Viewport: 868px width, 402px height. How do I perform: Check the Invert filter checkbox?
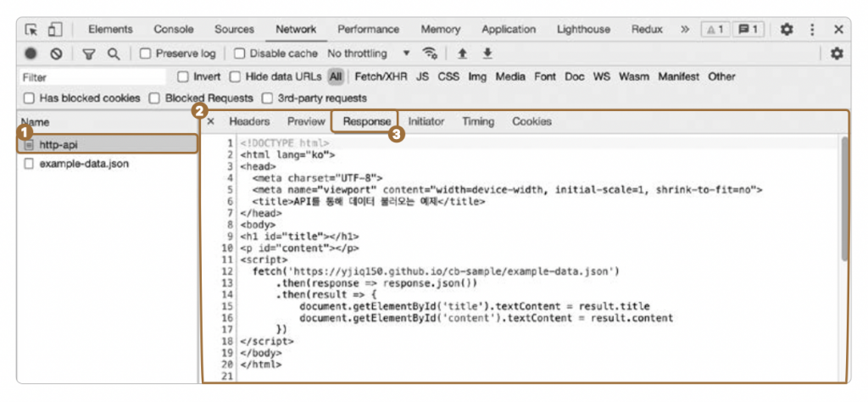(x=183, y=77)
